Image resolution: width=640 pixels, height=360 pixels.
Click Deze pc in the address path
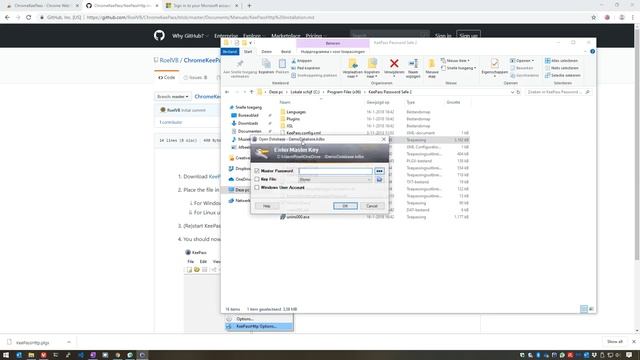(x=276, y=92)
